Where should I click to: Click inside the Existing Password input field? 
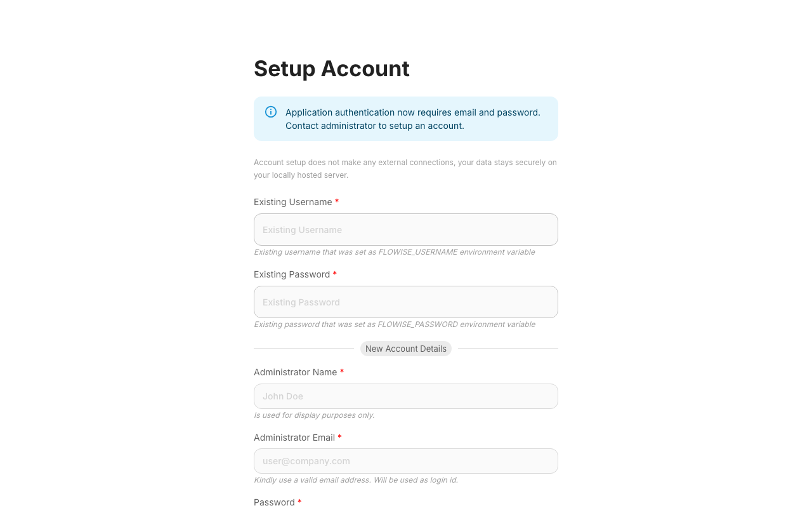point(405,302)
